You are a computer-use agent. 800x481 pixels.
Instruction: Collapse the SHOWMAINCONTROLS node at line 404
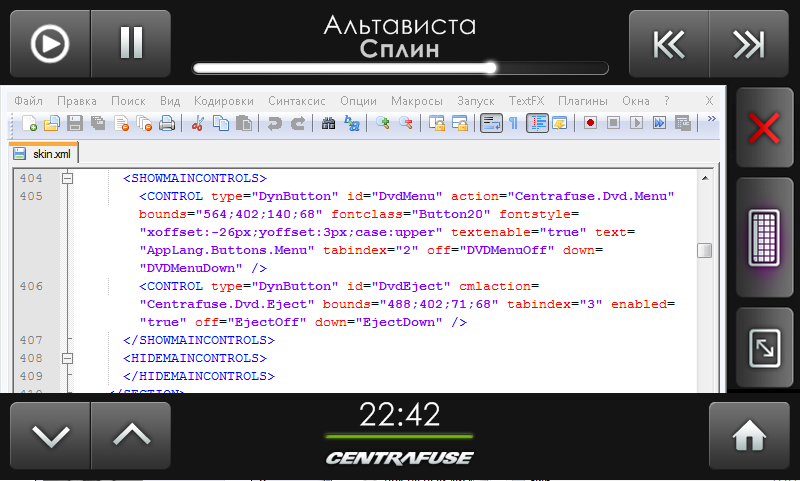coord(68,179)
